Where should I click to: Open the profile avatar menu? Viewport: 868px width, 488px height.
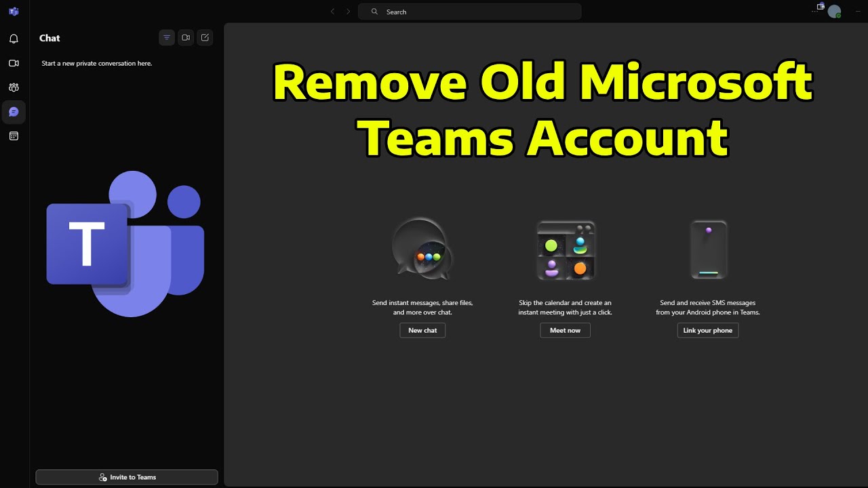click(835, 12)
